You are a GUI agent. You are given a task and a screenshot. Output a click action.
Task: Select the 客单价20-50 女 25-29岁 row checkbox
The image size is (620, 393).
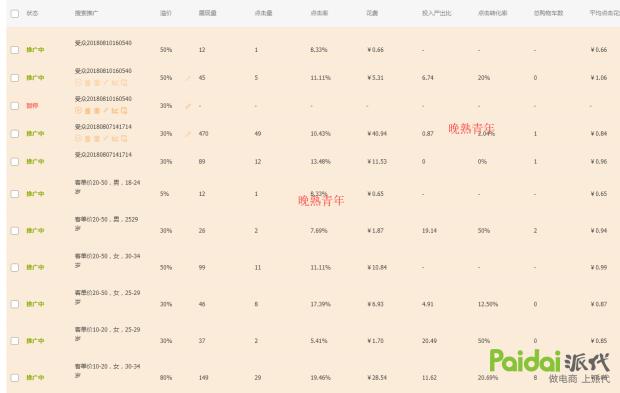click(15, 304)
